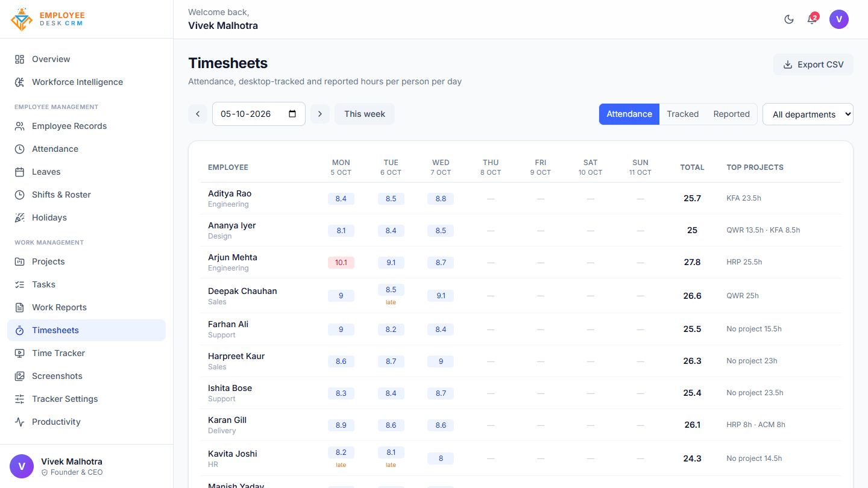Viewport: 868px width, 488px height.
Task: Click the Holidays party icon
Action: click(x=20, y=217)
